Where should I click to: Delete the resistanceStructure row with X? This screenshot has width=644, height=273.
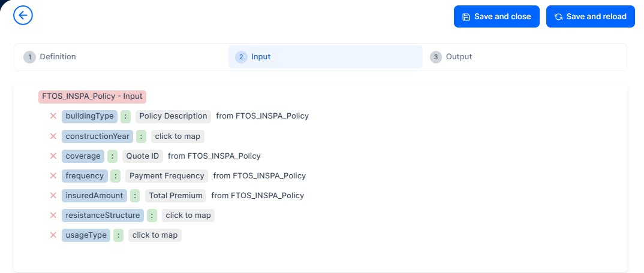53,216
